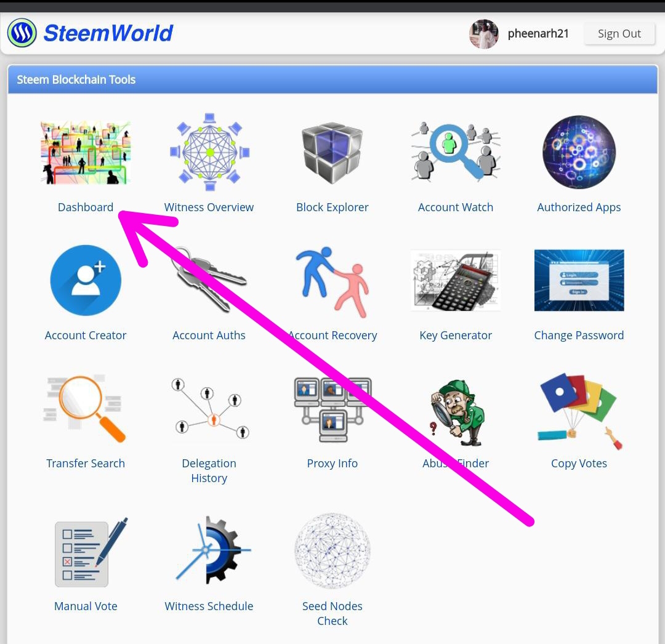Open the Key Generator calculator icon
The height and width of the screenshot is (644, 665).
[x=456, y=280]
